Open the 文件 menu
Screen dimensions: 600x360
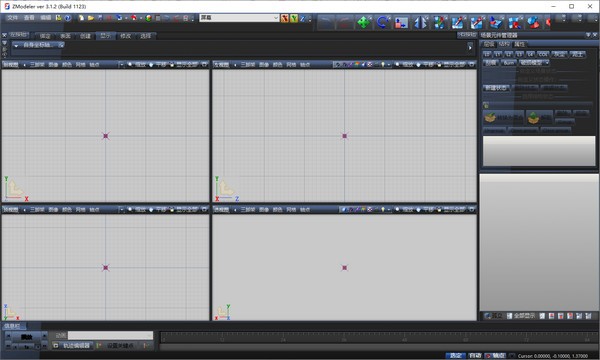(13, 18)
